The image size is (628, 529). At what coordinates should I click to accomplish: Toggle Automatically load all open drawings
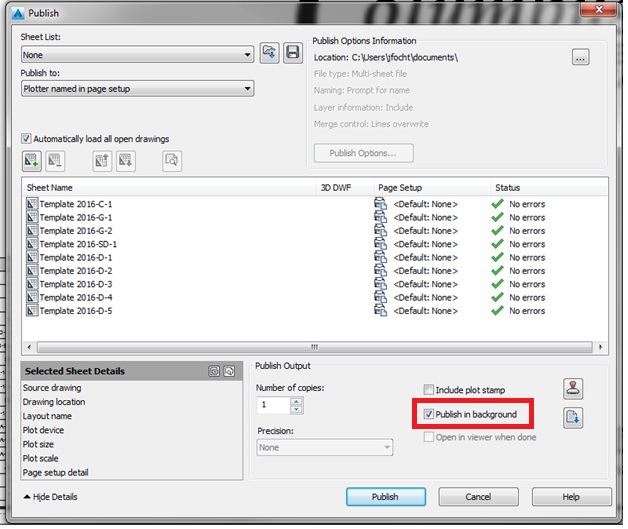(x=26, y=139)
